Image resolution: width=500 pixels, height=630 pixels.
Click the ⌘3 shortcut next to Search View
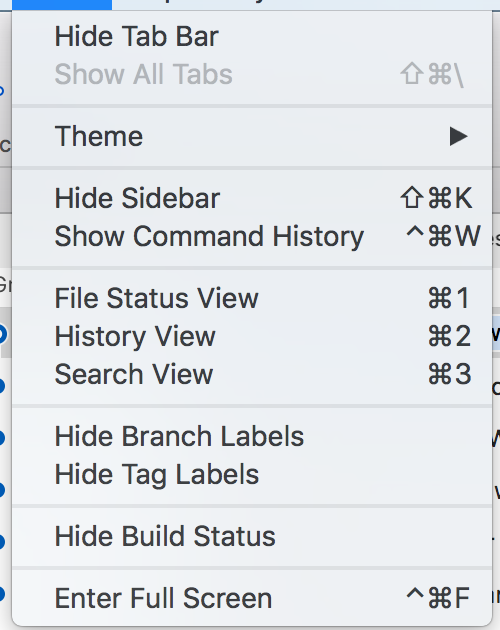(x=449, y=374)
